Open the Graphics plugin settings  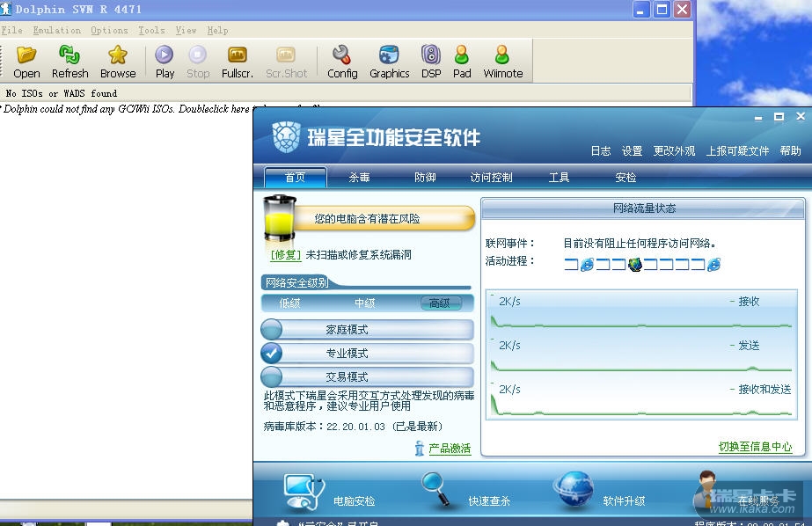point(390,62)
